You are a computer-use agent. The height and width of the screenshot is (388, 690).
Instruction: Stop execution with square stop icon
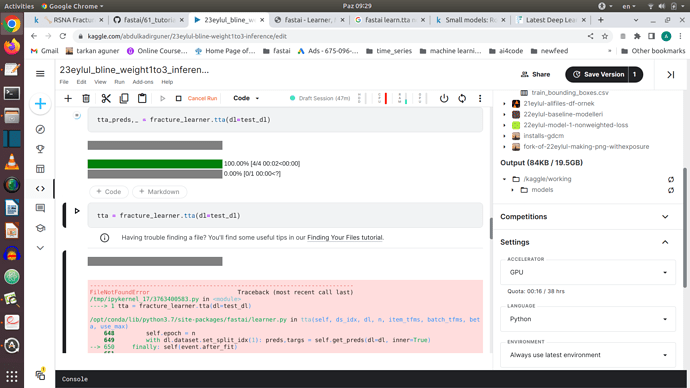[x=178, y=99]
